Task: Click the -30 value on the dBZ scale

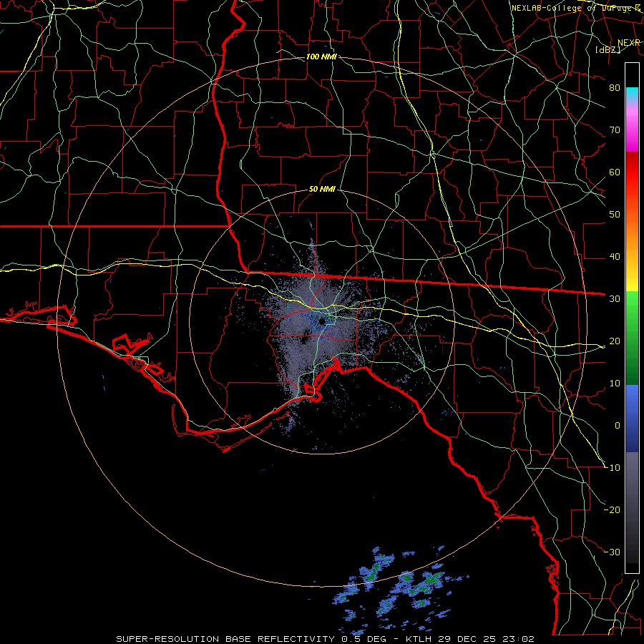Action: coord(613,552)
